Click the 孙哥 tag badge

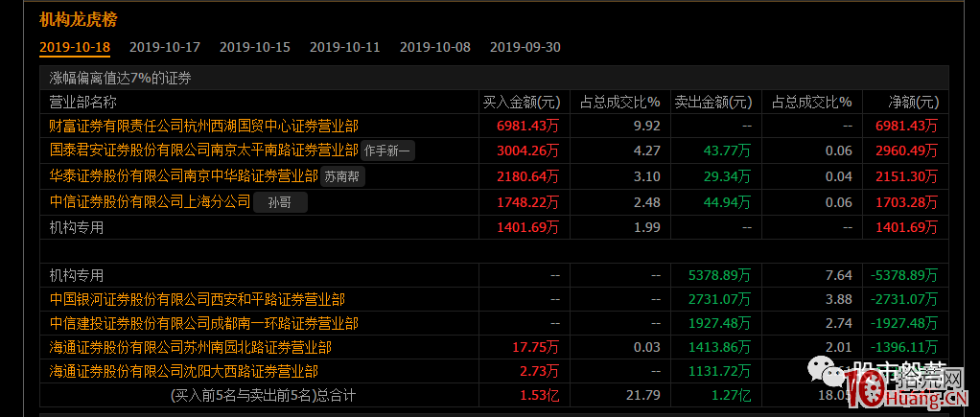tap(281, 202)
